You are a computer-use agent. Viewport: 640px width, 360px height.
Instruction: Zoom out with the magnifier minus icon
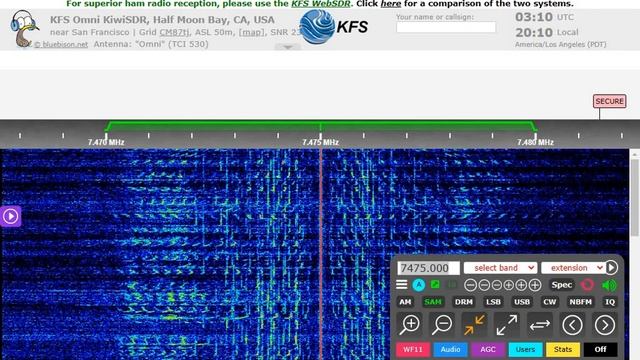442,324
